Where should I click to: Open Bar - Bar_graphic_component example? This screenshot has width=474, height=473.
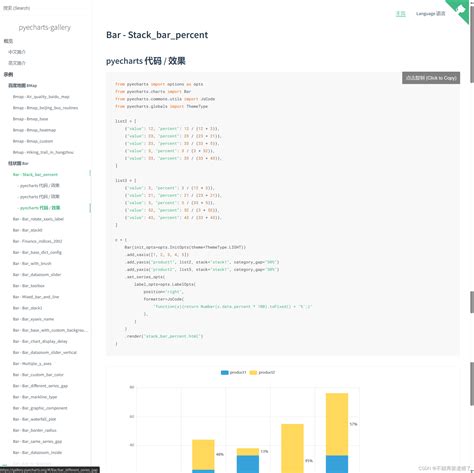(x=40, y=408)
